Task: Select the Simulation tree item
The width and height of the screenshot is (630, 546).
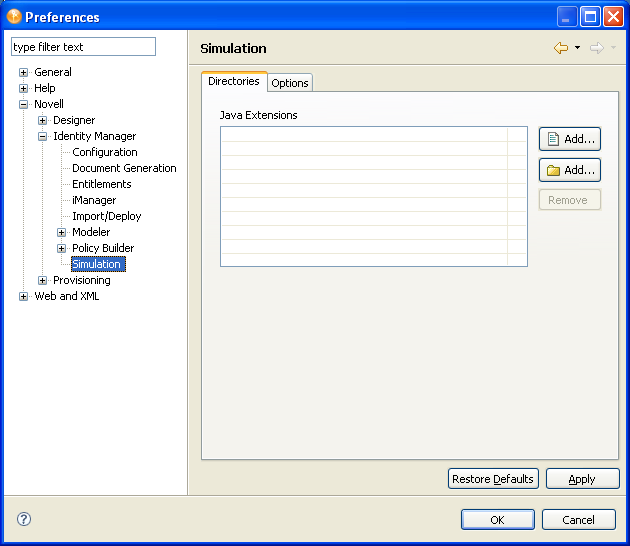Action: click(96, 264)
